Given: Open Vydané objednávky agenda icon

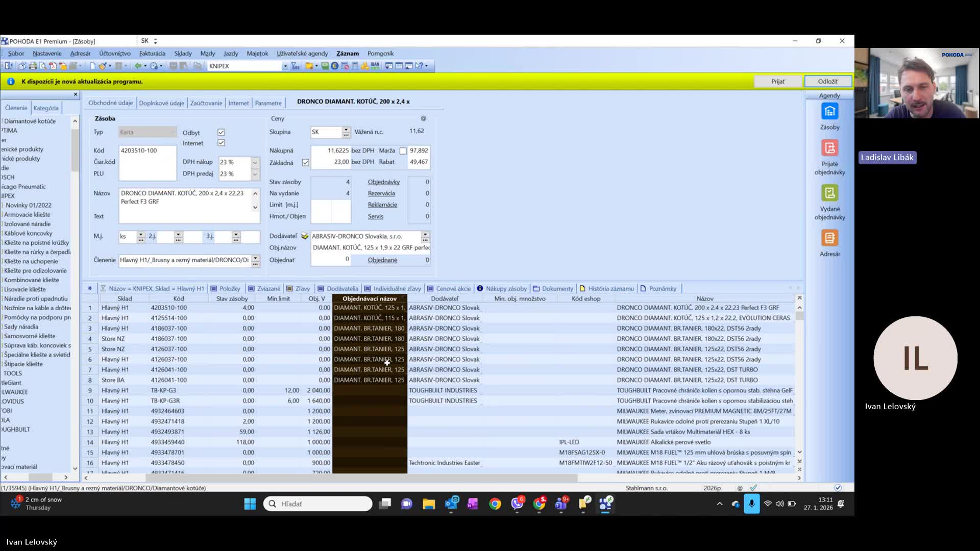Looking at the screenshot, I should (829, 193).
